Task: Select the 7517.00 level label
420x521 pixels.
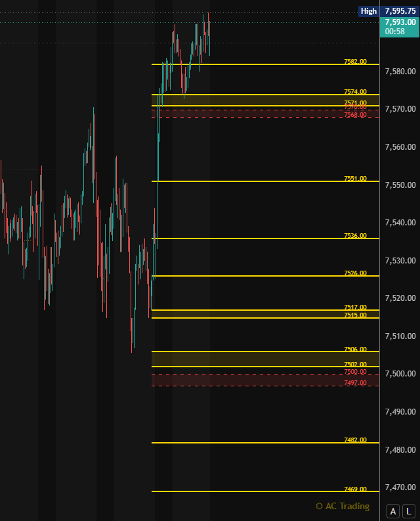Action: coord(355,307)
